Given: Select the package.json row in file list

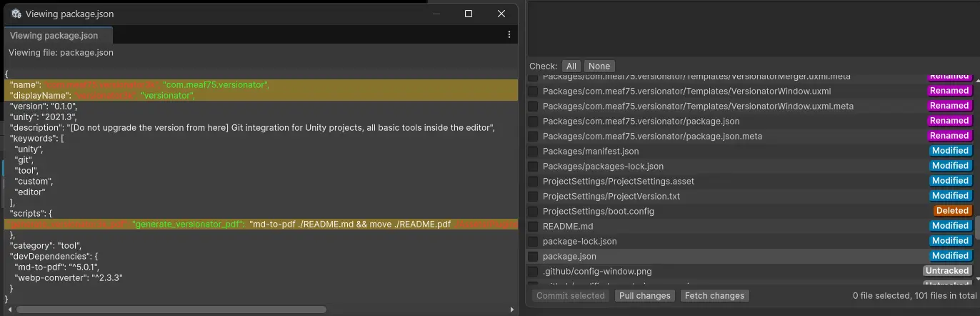Looking at the screenshot, I should [714, 256].
